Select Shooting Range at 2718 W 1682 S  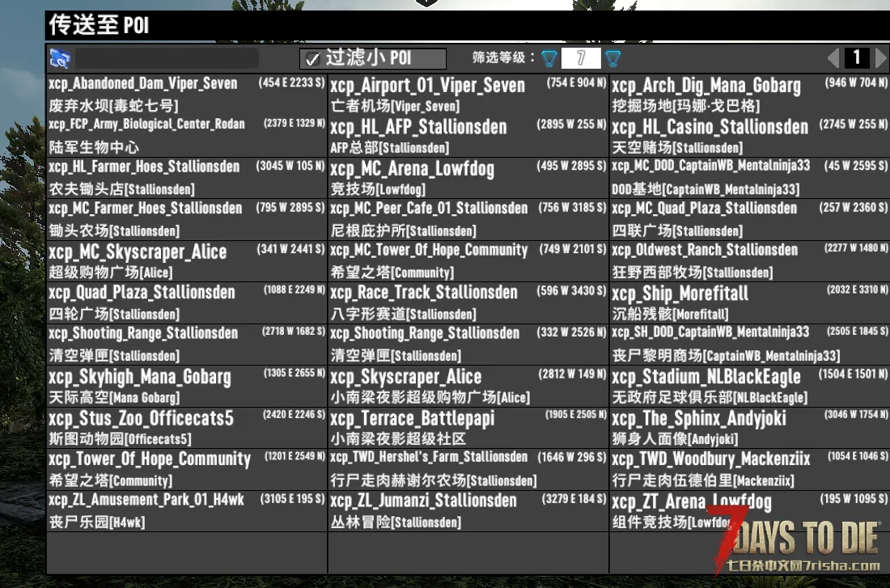187,345
